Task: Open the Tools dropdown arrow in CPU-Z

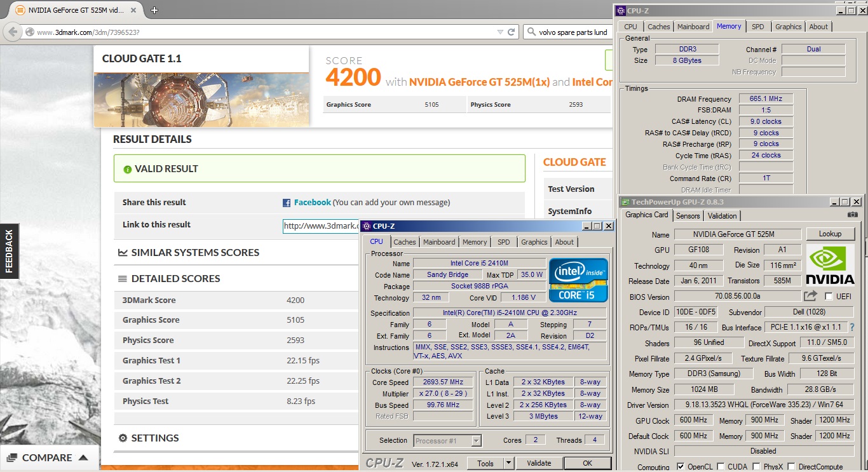Action: (508, 464)
